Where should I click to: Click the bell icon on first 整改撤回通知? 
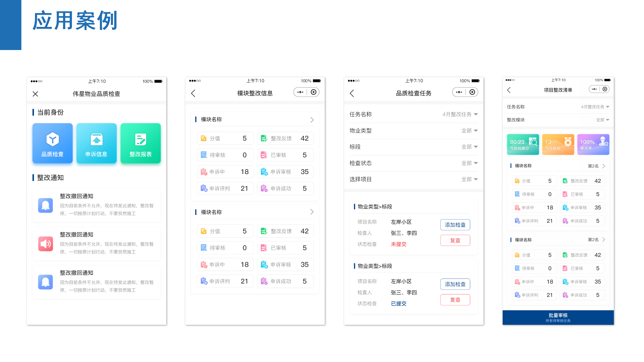[46, 205]
